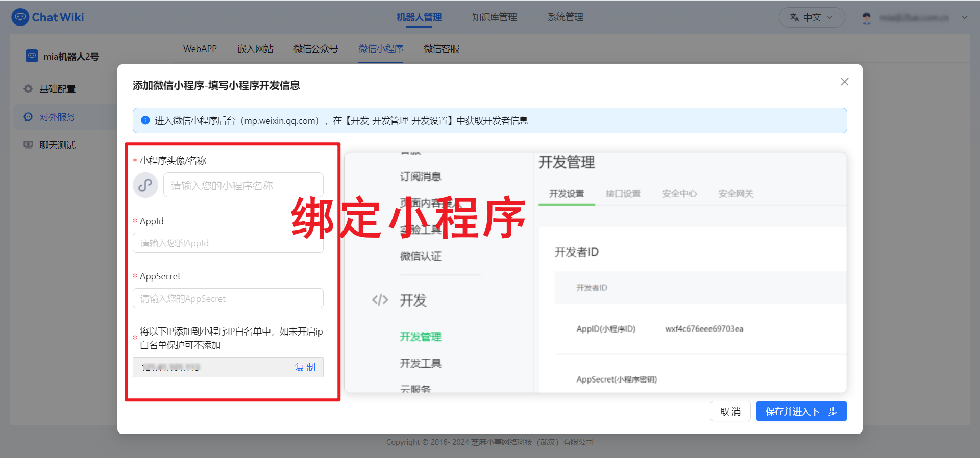Click the dialog title 添加微信小程序

[x=216, y=85]
